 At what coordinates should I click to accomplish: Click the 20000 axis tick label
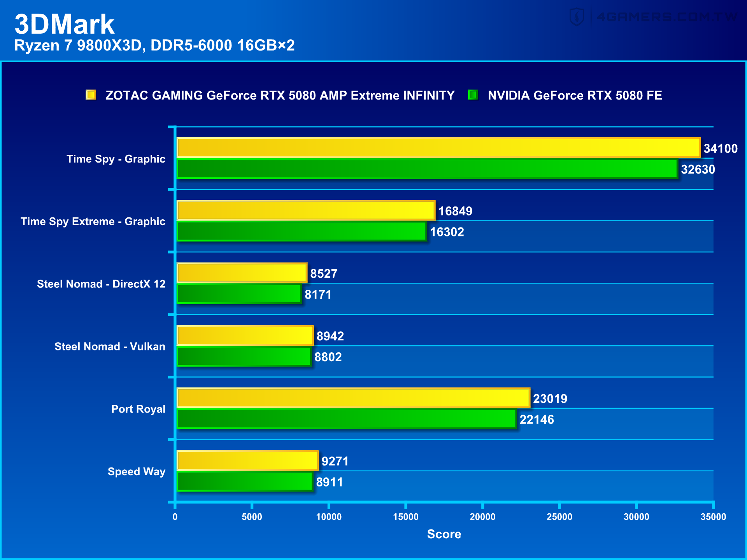click(x=482, y=517)
